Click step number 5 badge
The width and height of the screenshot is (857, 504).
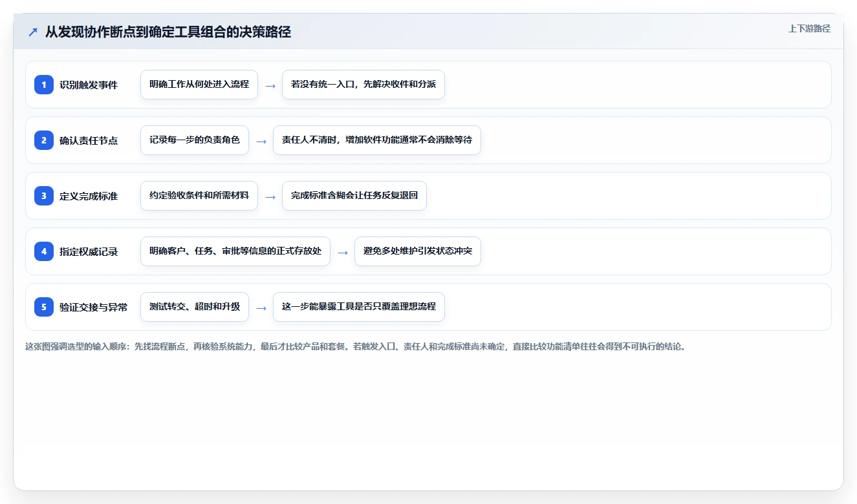[x=44, y=307]
